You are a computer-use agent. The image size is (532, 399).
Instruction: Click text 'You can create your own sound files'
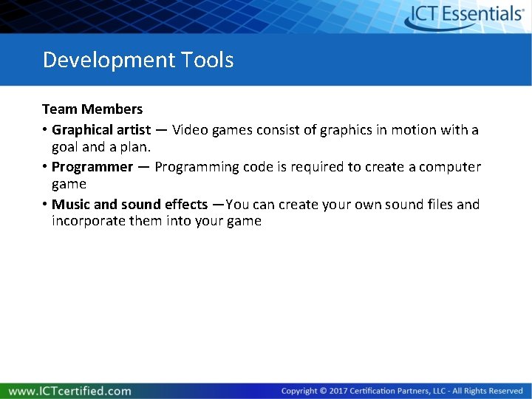click(x=339, y=205)
